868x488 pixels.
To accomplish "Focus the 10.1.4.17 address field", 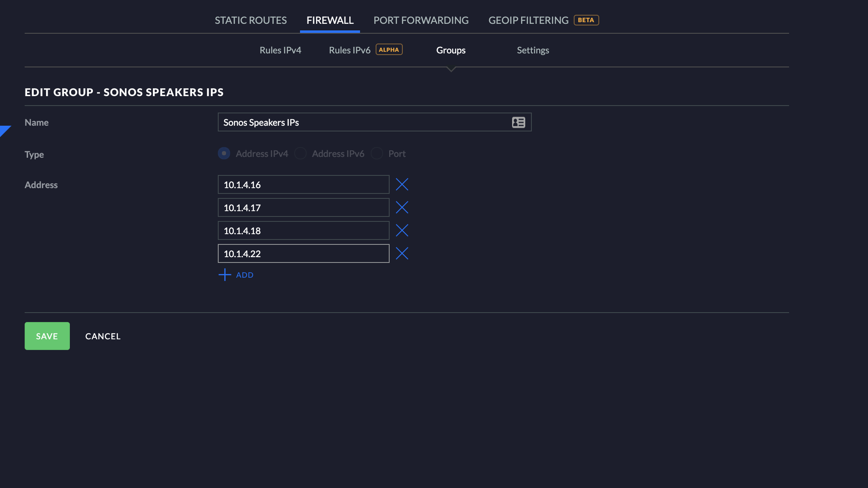I will 303,207.
